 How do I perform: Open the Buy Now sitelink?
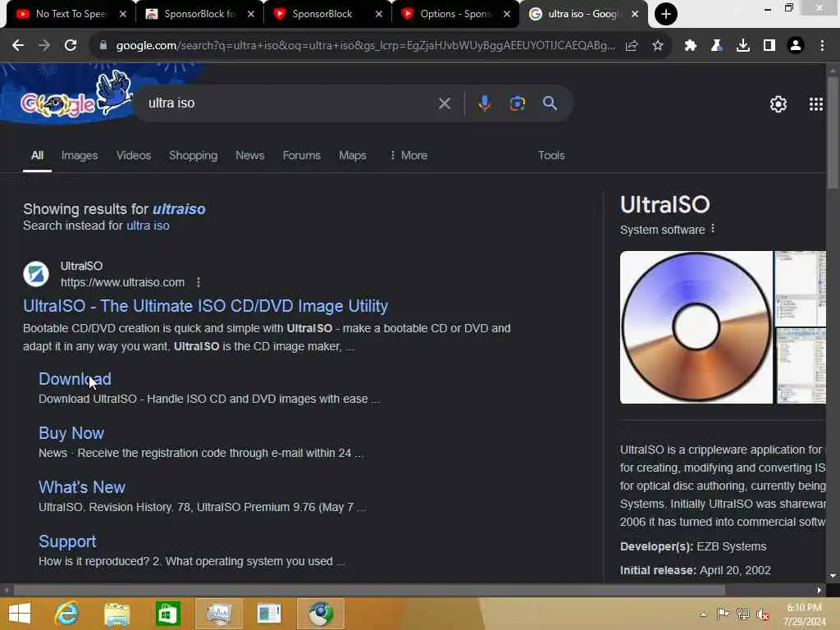(71, 433)
